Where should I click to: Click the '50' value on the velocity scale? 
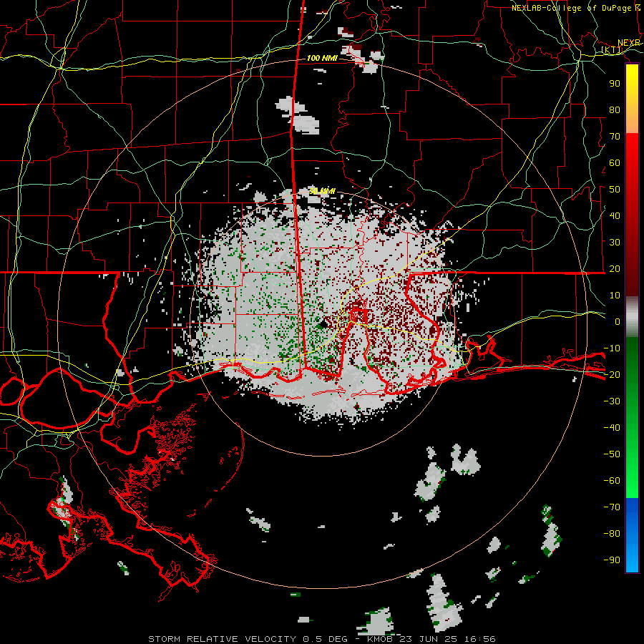pyautogui.click(x=615, y=190)
